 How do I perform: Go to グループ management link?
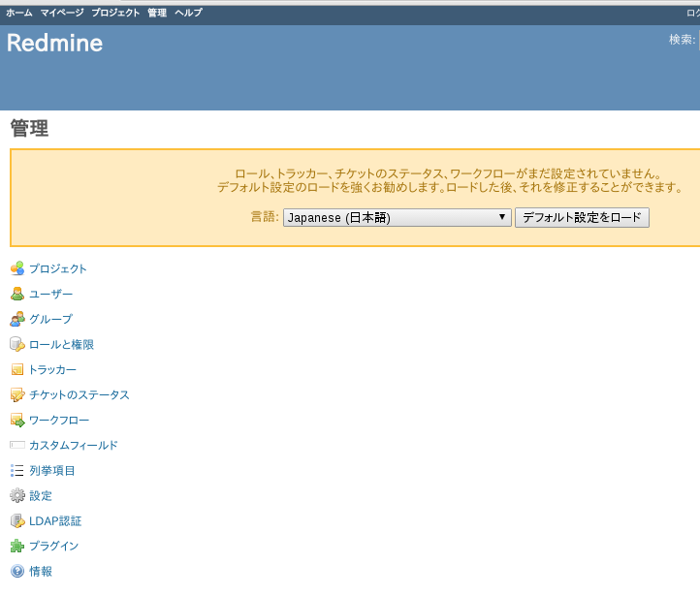click(50, 319)
